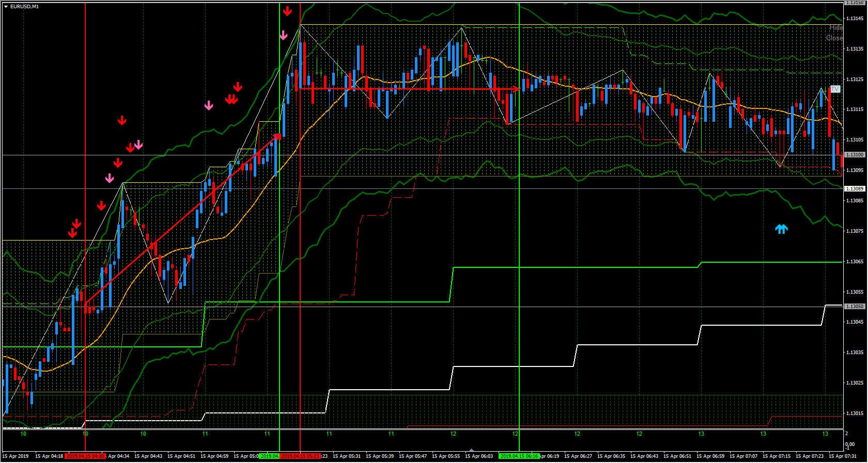Click the 15 Apr 06:27 time label

tap(578, 456)
